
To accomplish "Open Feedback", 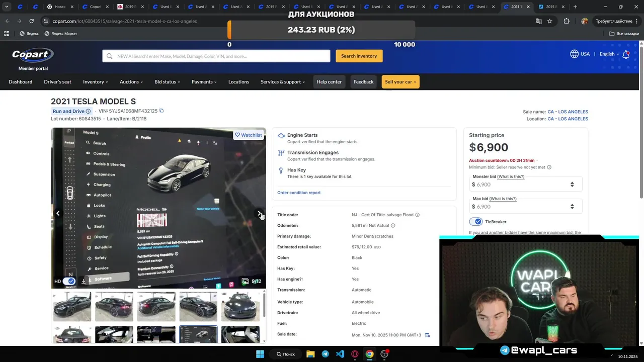I will click(363, 82).
